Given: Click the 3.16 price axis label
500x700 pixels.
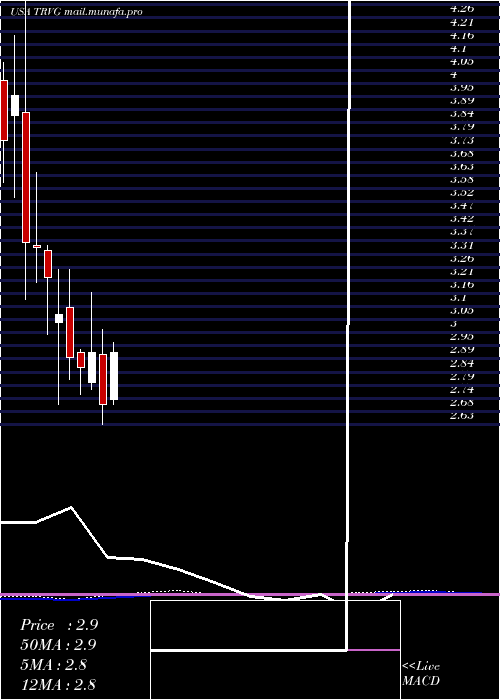Looking at the screenshot, I should pyautogui.click(x=462, y=284).
